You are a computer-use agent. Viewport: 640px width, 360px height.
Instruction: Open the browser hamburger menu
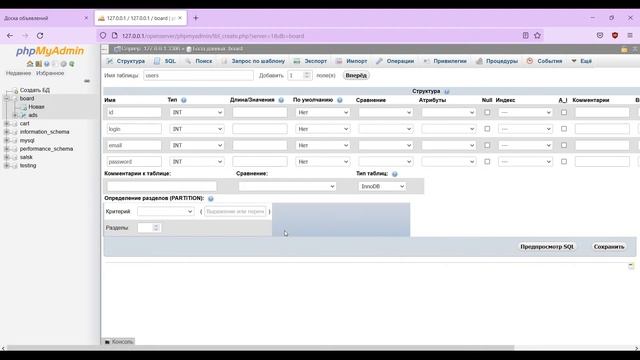click(630, 36)
